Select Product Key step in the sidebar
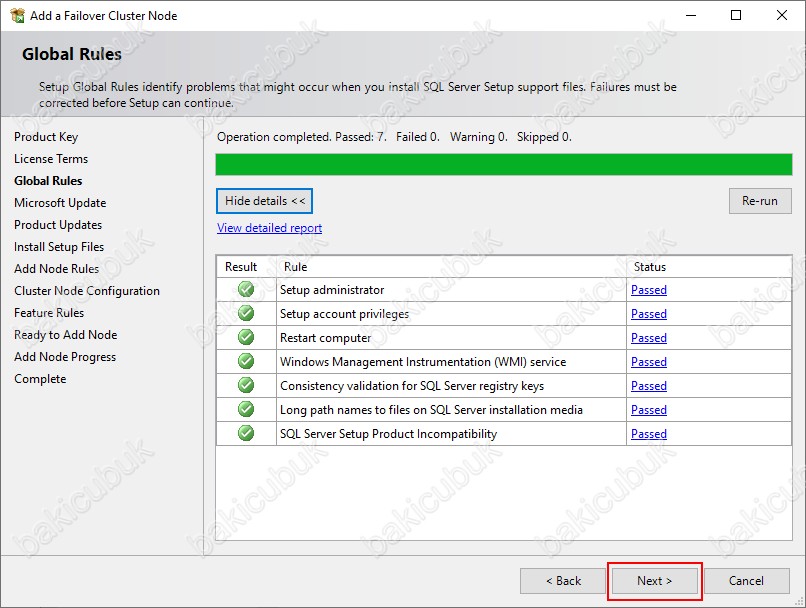The image size is (806, 608). [46, 137]
